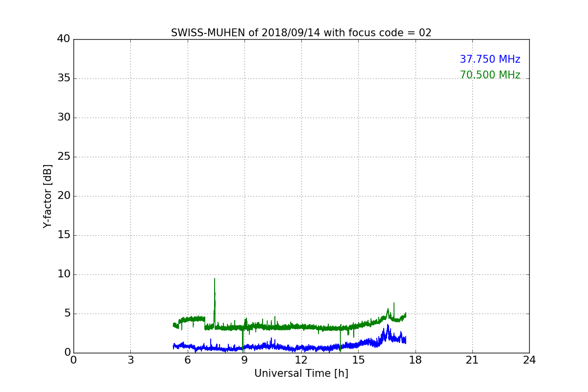The image size is (588, 392).
Task: Click the y-axis tick label 25
Action: click(63, 157)
